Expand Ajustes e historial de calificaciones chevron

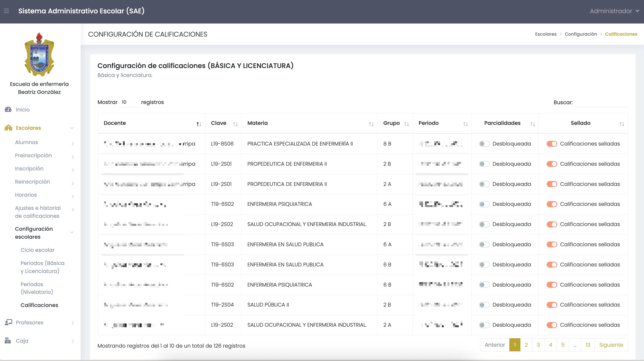click(72, 209)
